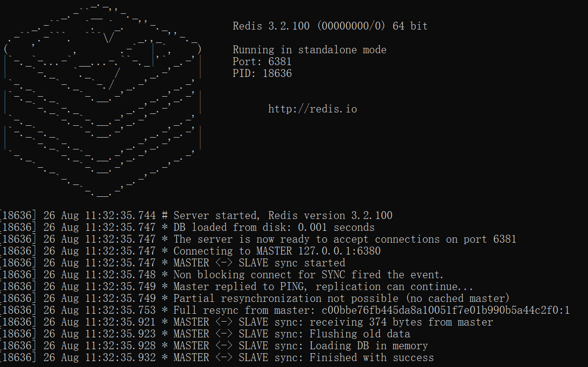The width and height of the screenshot is (588, 367).
Task: Click the Redis 3.2.100 version header line
Action: tap(330, 26)
